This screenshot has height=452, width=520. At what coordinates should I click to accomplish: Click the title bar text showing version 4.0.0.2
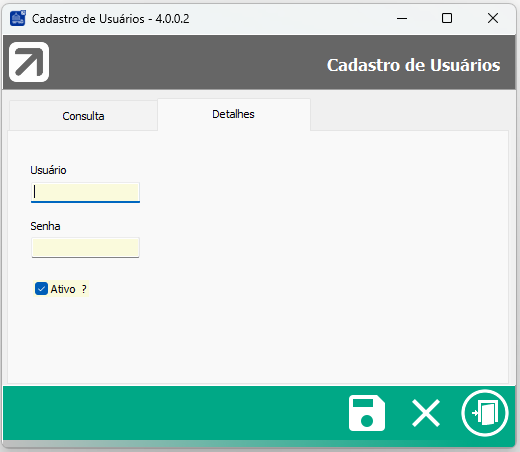click(x=111, y=19)
